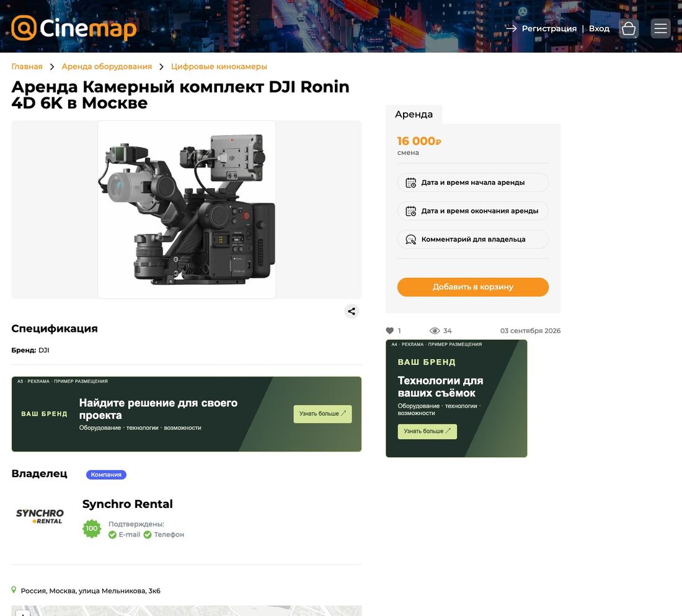Open Аренда оборудования breadcrumb
The height and width of the screenshot is (616, 682).
pos(107,66)
